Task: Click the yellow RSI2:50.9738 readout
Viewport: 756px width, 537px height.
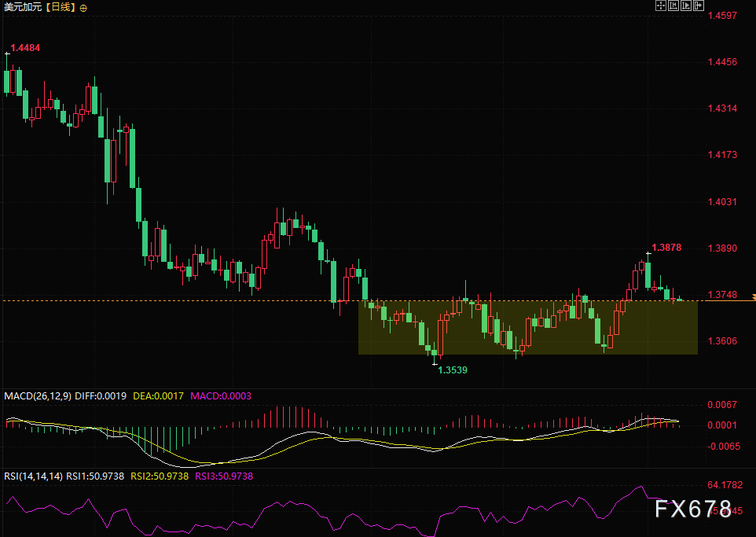Action: [160, 476]
